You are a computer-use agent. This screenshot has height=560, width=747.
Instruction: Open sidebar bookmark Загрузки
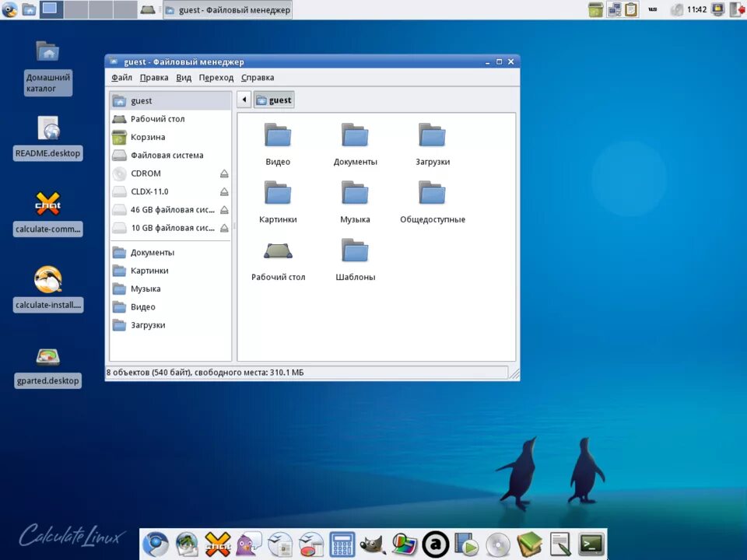point(170,325)
